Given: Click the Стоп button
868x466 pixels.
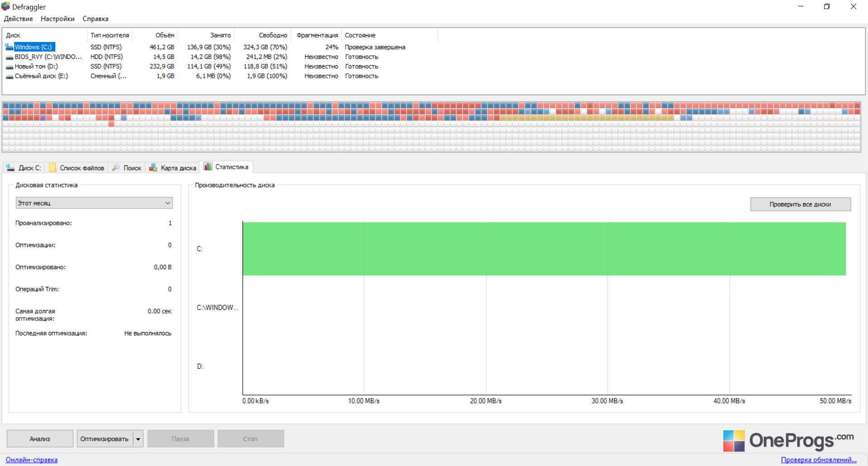Looking at the screenshot, I should pyautogui.click(x=250, y=439).
